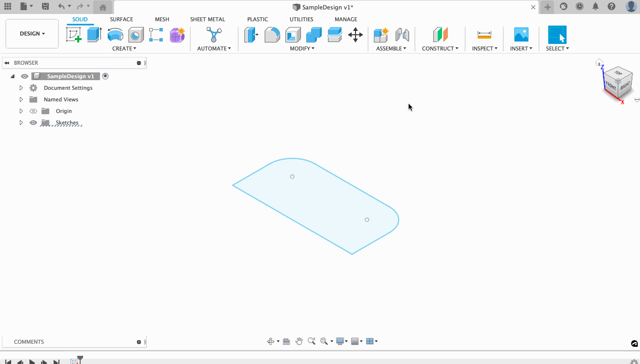Expand the Sketches folder arrow

[x=21, y=123]
